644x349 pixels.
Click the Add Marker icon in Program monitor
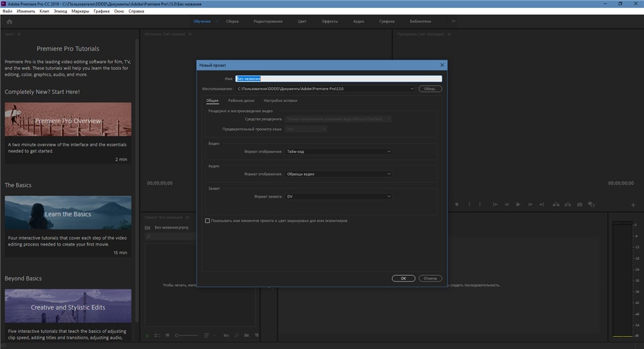click(x=457, y=204)
